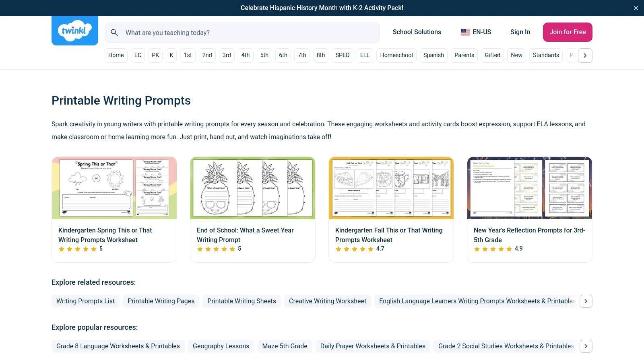
Task: Click Sign In
Action: (x=520, y=32)
